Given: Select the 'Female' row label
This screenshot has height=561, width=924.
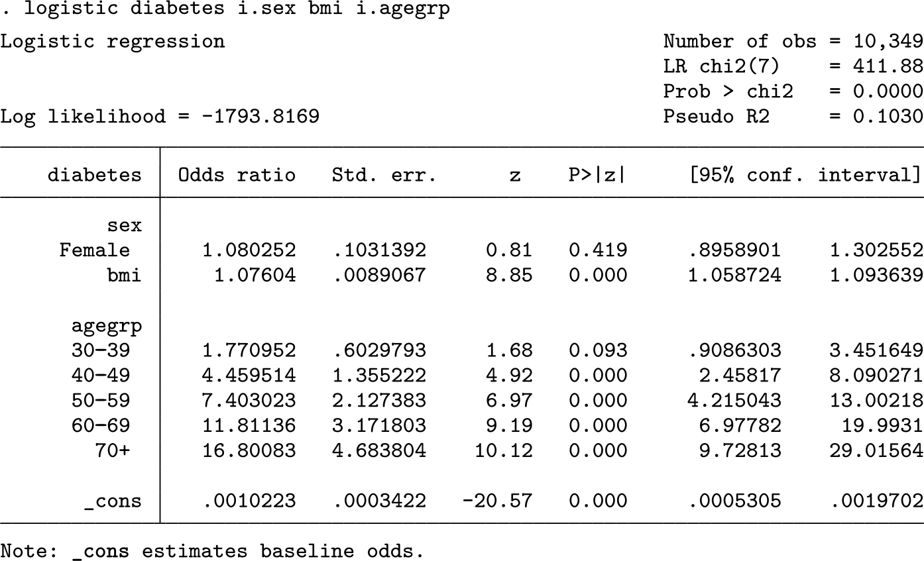Looking at the screenshot, I should [94, 250].
